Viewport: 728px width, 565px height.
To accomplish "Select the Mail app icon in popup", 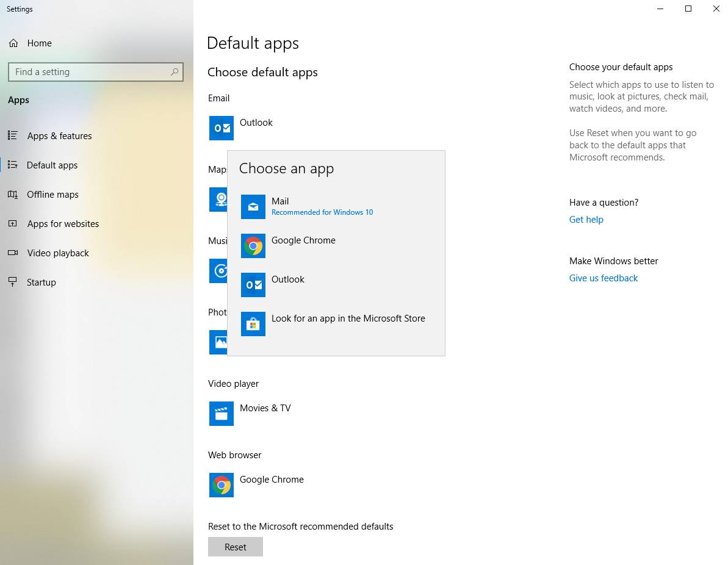I will pyautogui.click(x=253, y=207).
